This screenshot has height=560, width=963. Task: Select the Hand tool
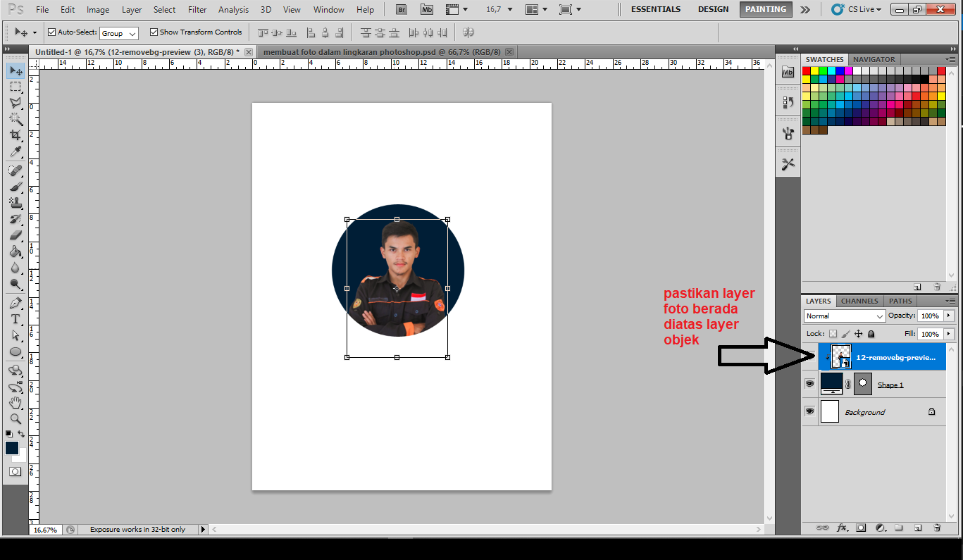pyautogui.click(x=15, y=402)
